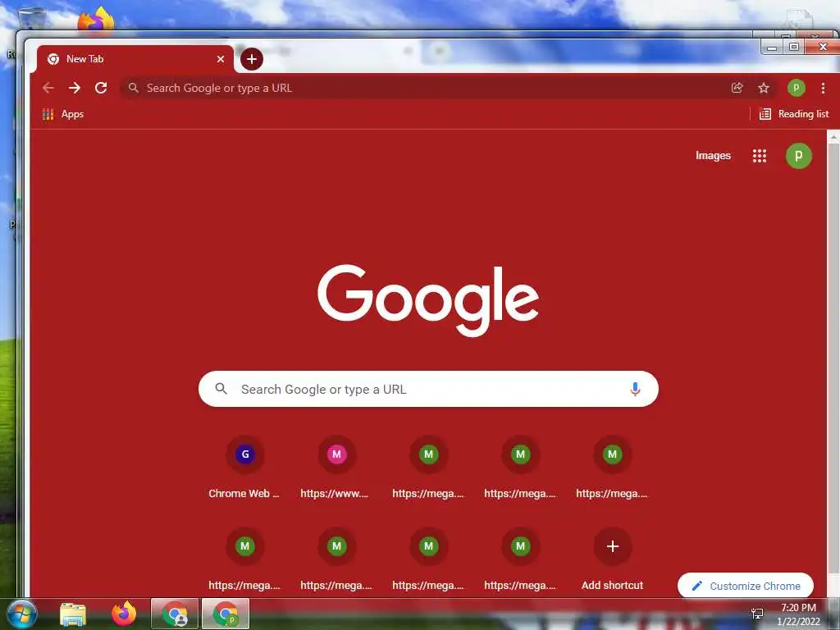The image size is (840, 630).
Task: Open the taskbar clock showing 7:20 PM
Action: [798, 614]
